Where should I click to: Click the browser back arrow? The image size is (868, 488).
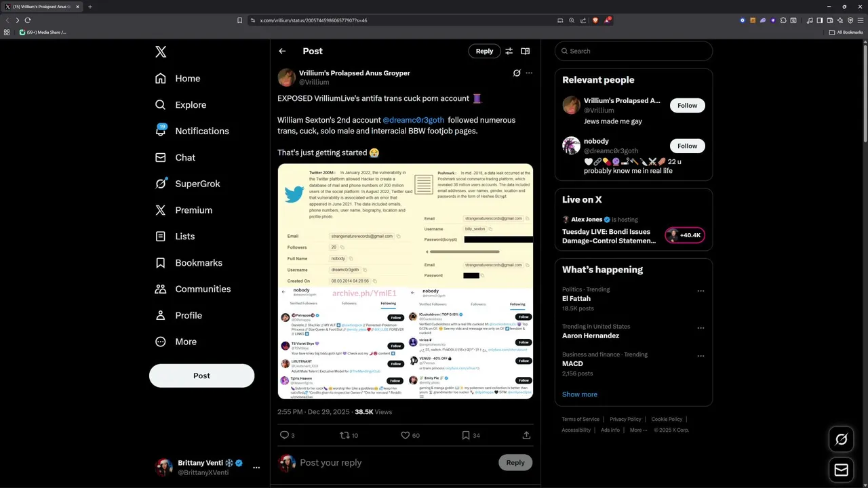(x=7, y=20)
